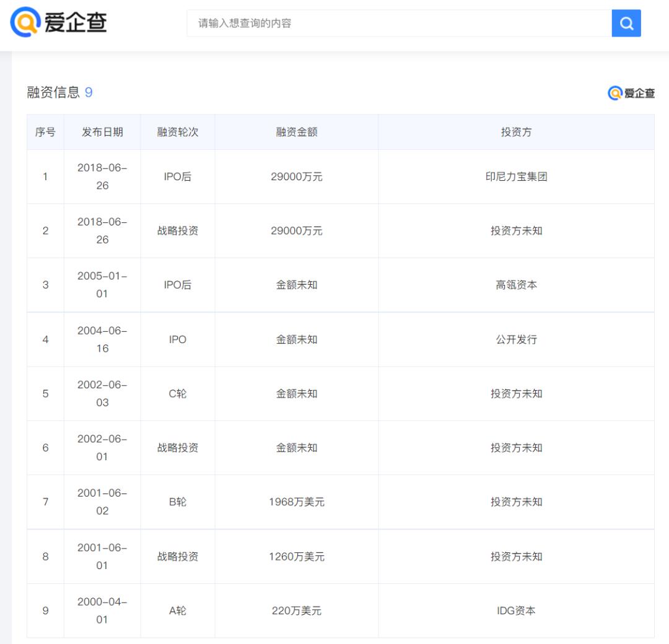
Task: Click row 1 round cell IPO后
Action: [178, 176]
